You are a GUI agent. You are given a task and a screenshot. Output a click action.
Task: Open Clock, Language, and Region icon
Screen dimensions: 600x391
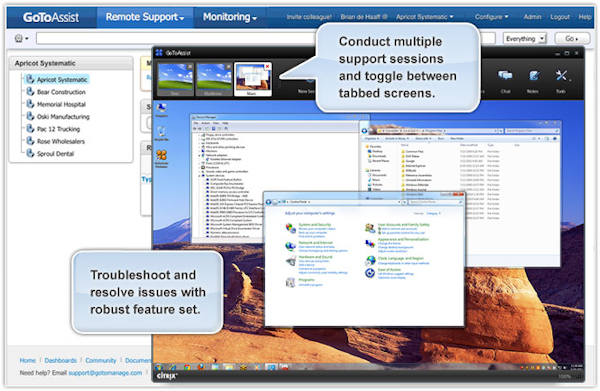tap(370, 261)
